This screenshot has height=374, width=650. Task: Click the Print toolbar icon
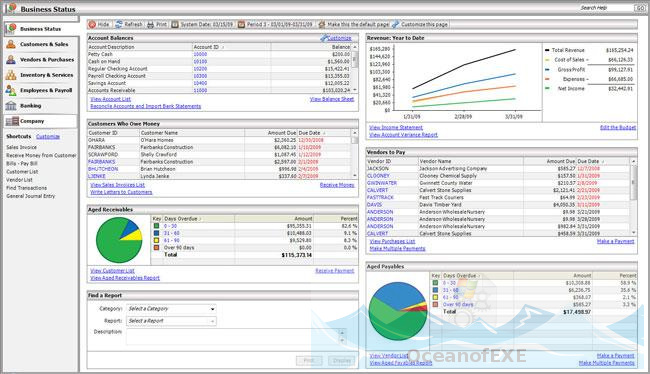(x=150, y=24)
